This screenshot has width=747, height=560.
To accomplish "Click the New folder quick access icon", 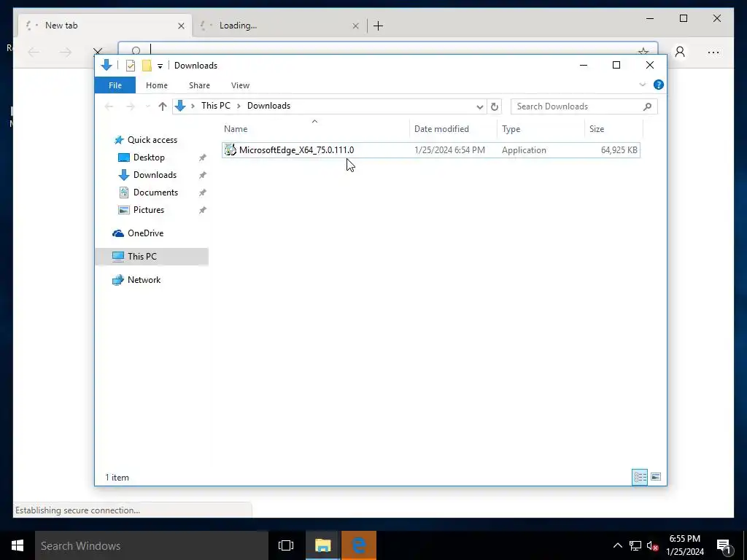I will coord(147,66).
